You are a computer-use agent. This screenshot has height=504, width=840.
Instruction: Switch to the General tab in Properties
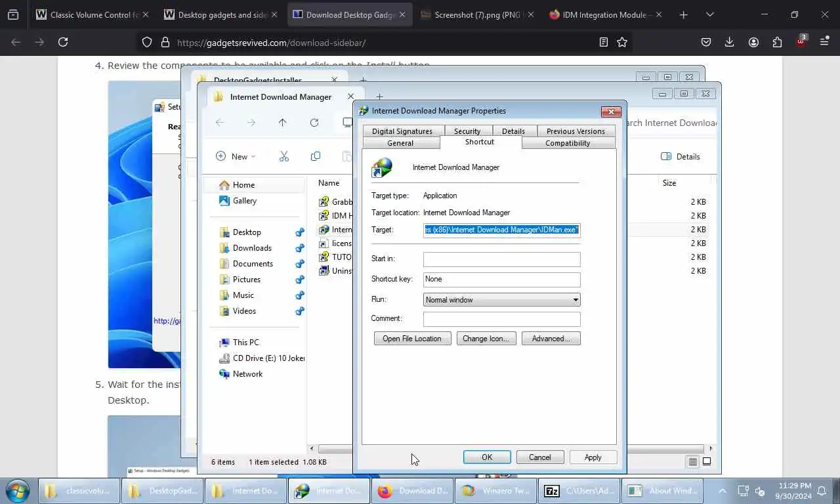400,143
